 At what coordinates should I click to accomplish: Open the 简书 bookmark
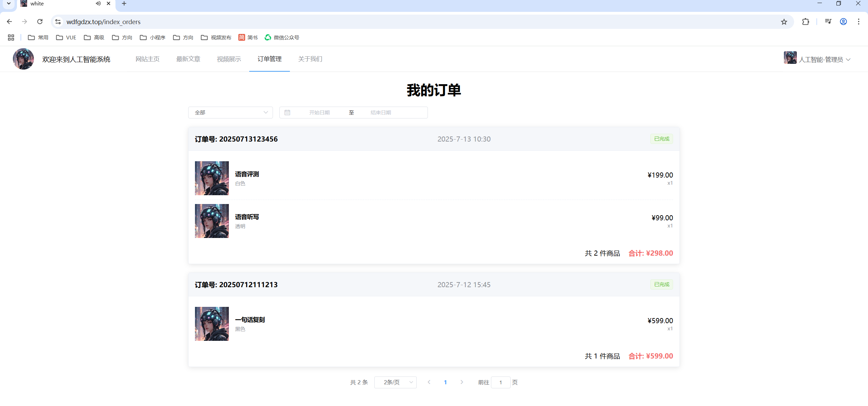[248, 37]
